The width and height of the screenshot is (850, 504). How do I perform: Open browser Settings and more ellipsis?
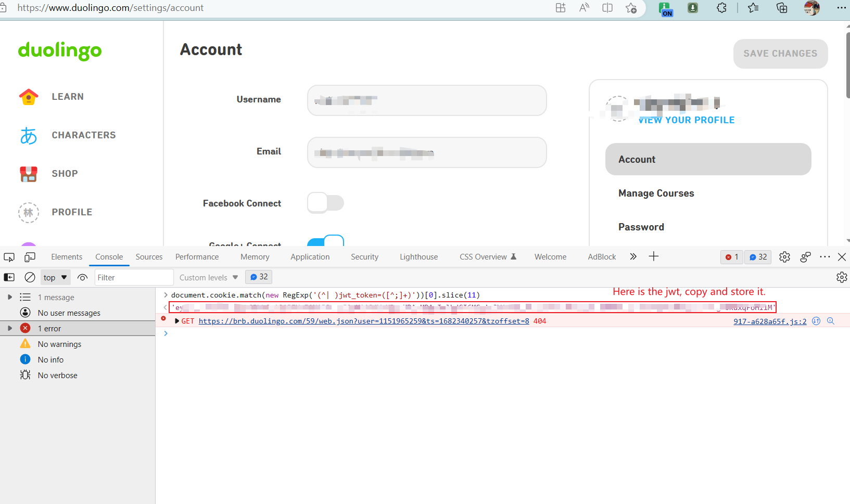tap(841, 8)
